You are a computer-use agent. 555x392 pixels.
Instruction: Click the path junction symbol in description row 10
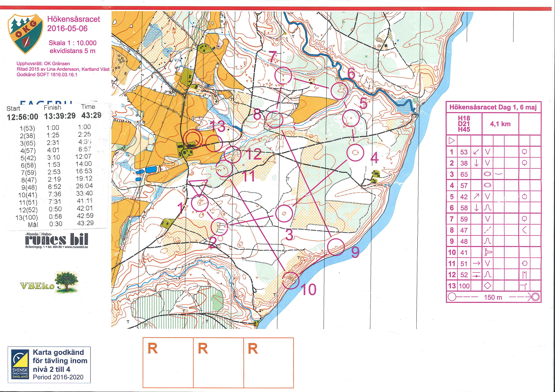(488, 252)
